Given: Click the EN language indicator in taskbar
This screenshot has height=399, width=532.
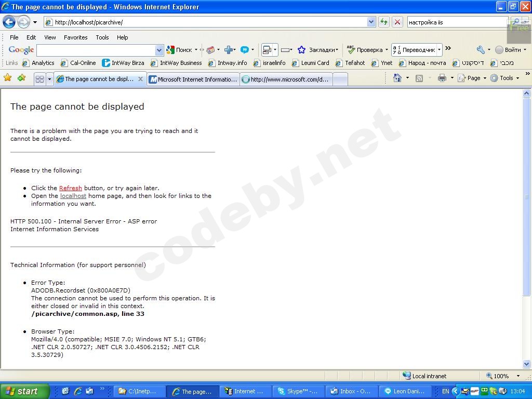Looking at the screenshot, I should click(x=445, y=391).
